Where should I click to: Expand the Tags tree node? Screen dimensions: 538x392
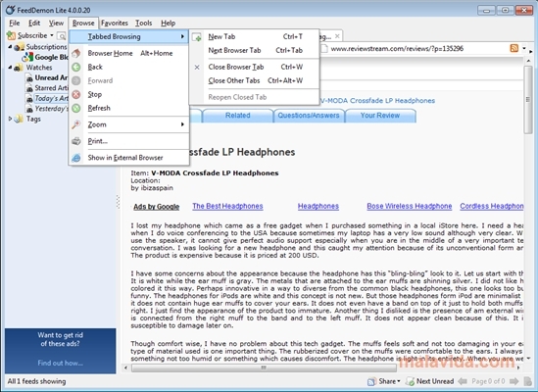tap(10, 119)
